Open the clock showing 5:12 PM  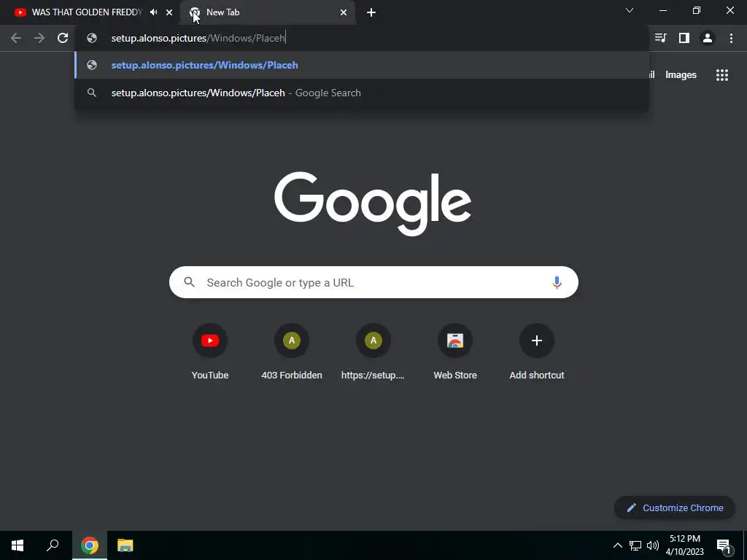click(x=684, y=545)
